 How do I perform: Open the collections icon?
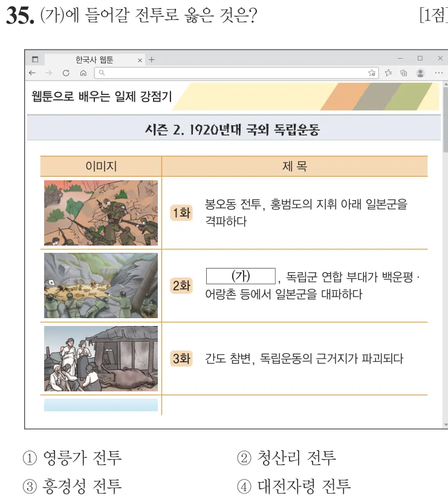point(404,73)
